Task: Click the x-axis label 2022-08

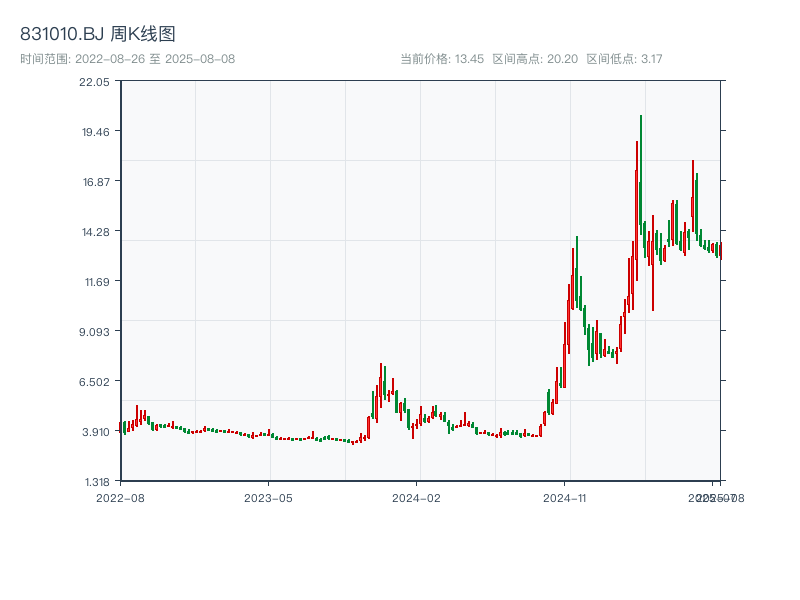Action: pyautogui.click(x=120, y=496)
